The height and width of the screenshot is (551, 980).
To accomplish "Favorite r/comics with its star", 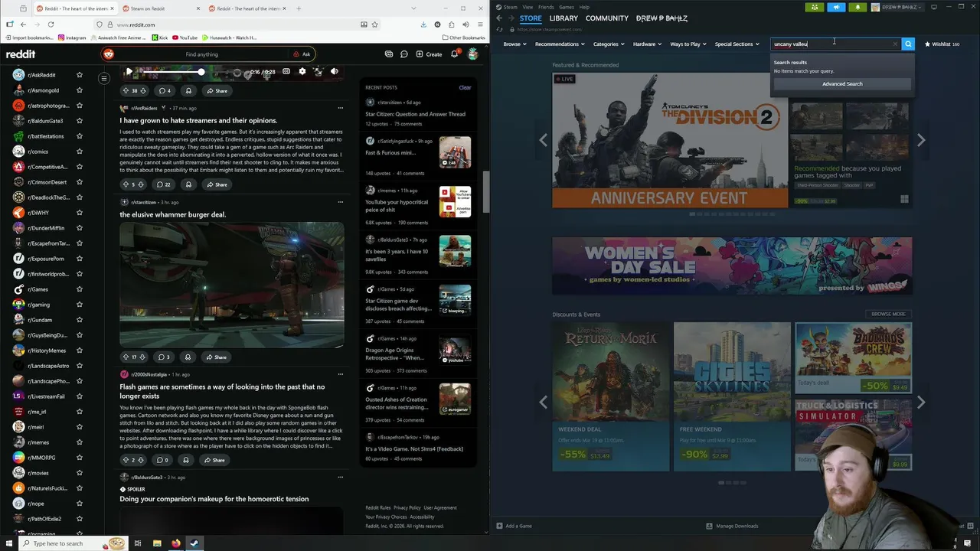I will pos(80,152).
